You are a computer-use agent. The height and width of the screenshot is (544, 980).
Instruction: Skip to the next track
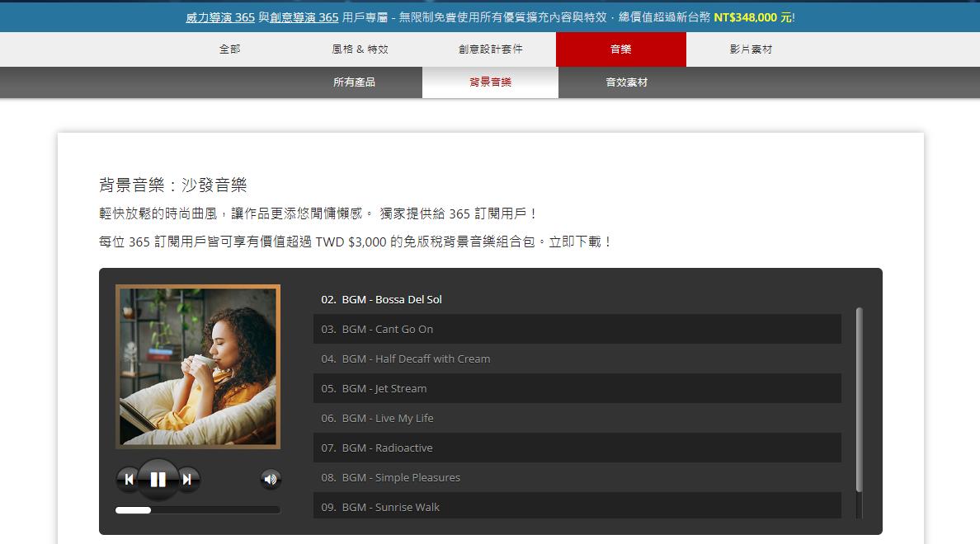(x=187, y=480)
